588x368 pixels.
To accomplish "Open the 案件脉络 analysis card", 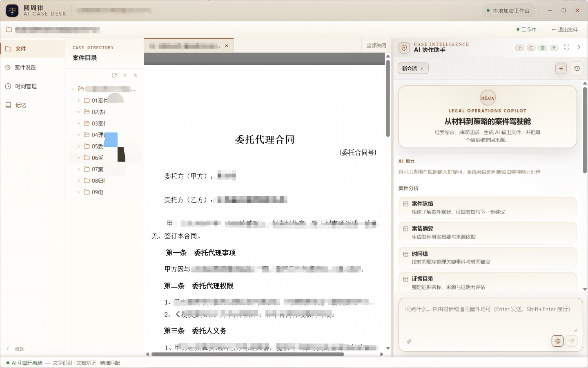I will [488, 208].
